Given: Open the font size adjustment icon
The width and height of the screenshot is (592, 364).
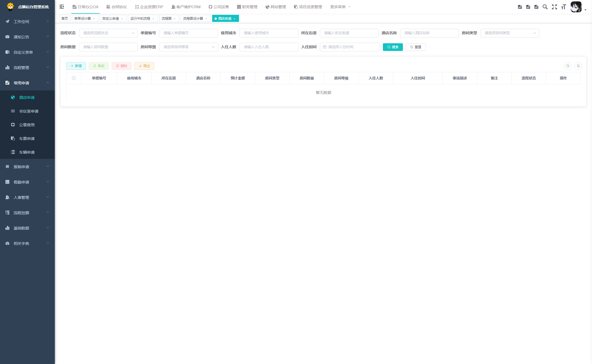Looking at the screenshot, I should [563, 7].
